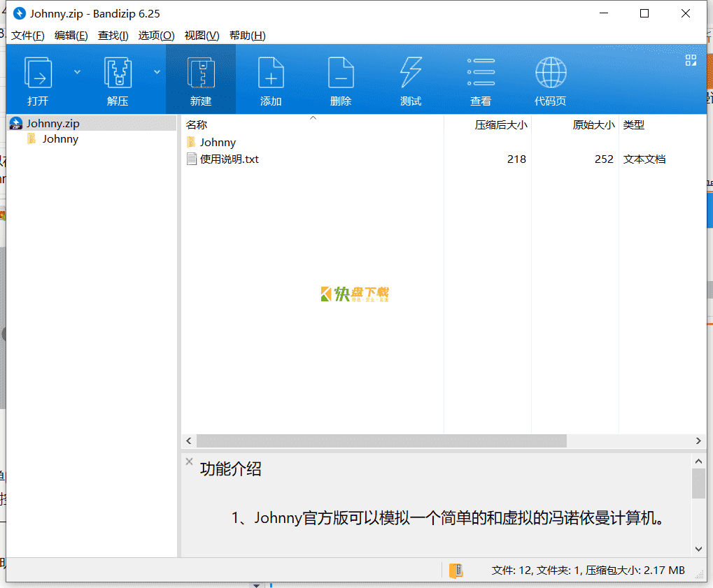The width and height of the screenshot is (713, 588).
Task: Click the right arrow of horizontal scrollbar
Action: pyautogui.click(x=698, y=440)
